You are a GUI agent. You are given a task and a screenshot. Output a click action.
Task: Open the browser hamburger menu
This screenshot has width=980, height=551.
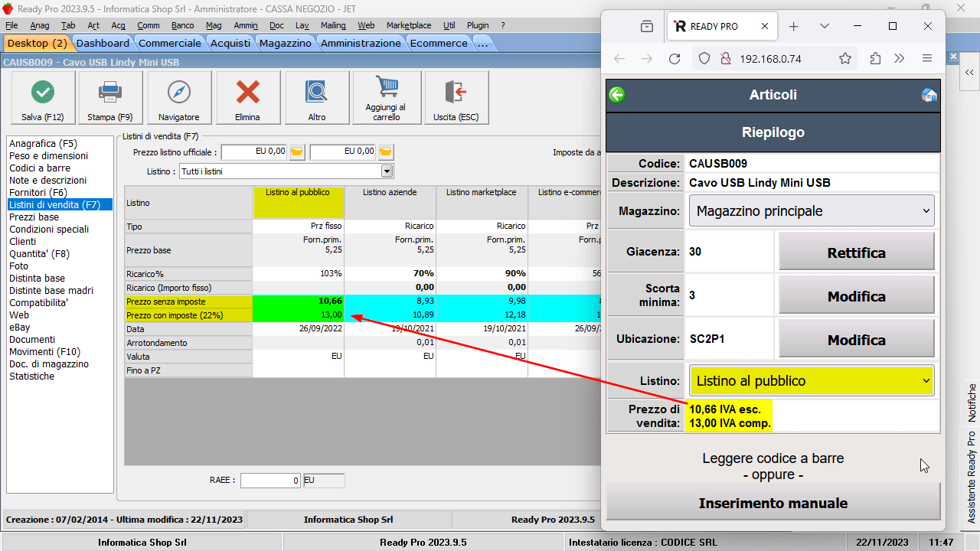point(927,59)
